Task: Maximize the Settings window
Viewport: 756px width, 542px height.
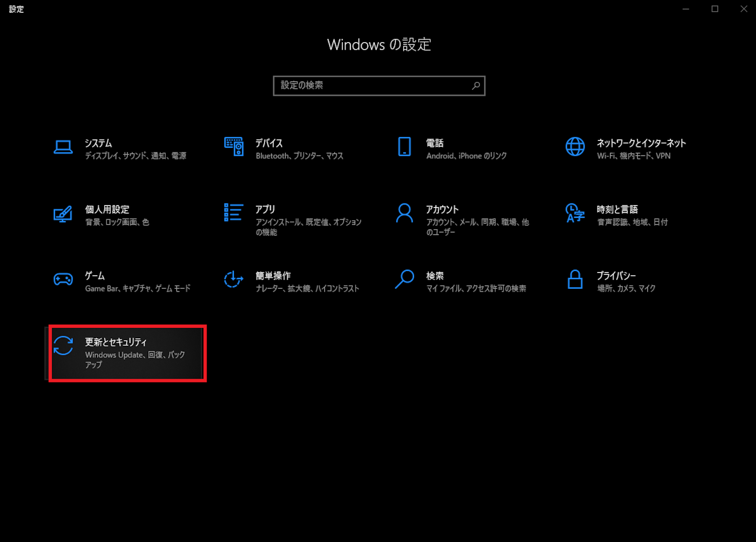Action: pos(715,9)
